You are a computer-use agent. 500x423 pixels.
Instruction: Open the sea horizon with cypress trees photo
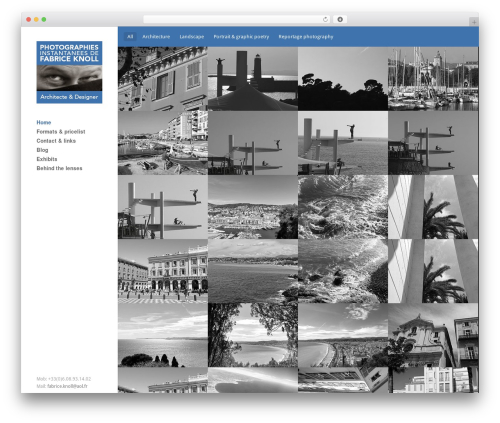pos(163,335)
